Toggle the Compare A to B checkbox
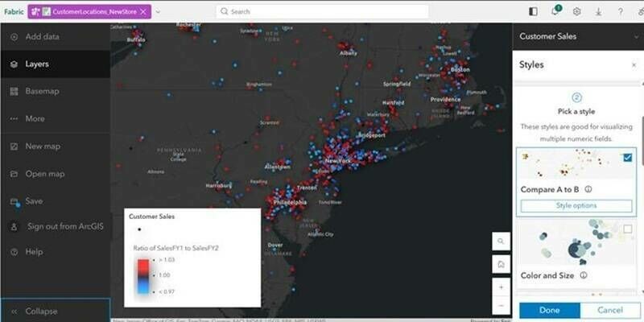644x322 pixels. pyautogui.click(x=628, y=158)
